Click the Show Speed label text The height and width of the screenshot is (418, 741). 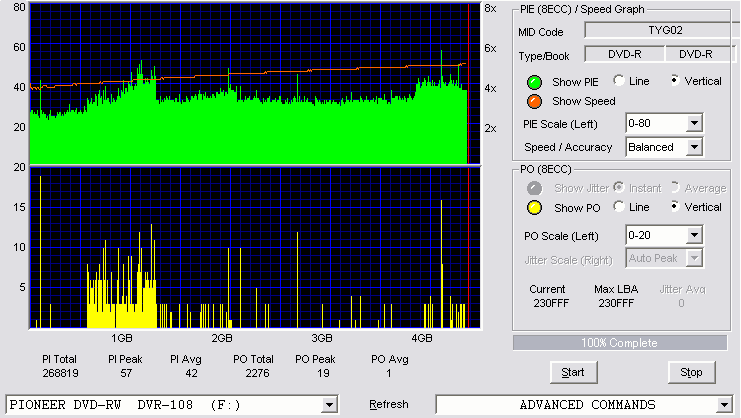pyautogui.click(x=584, y=101)
